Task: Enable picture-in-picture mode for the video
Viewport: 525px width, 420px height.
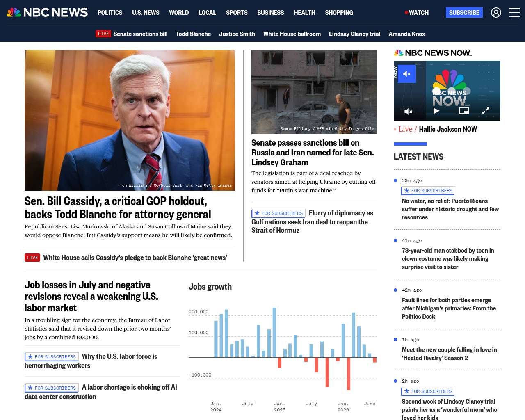Action: [x=464, y=111]
